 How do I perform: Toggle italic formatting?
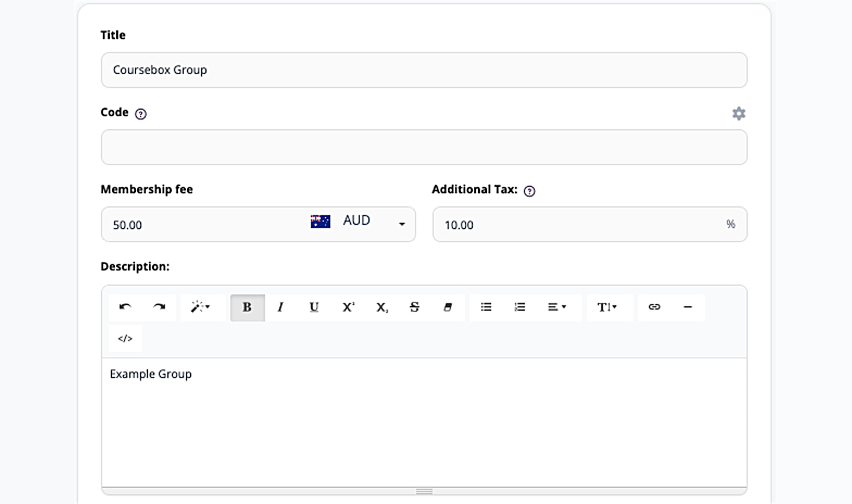tap(281, 307)
